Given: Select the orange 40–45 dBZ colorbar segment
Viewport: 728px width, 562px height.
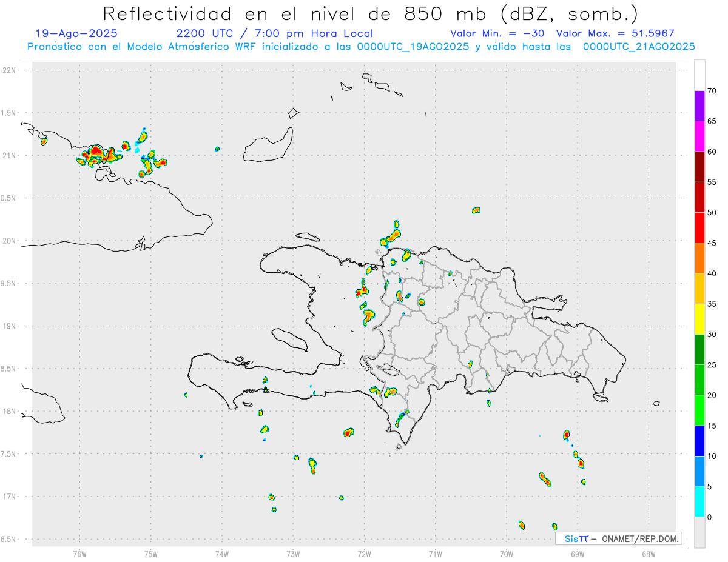Looking at the screenshot, I should (x=699, y=258).
